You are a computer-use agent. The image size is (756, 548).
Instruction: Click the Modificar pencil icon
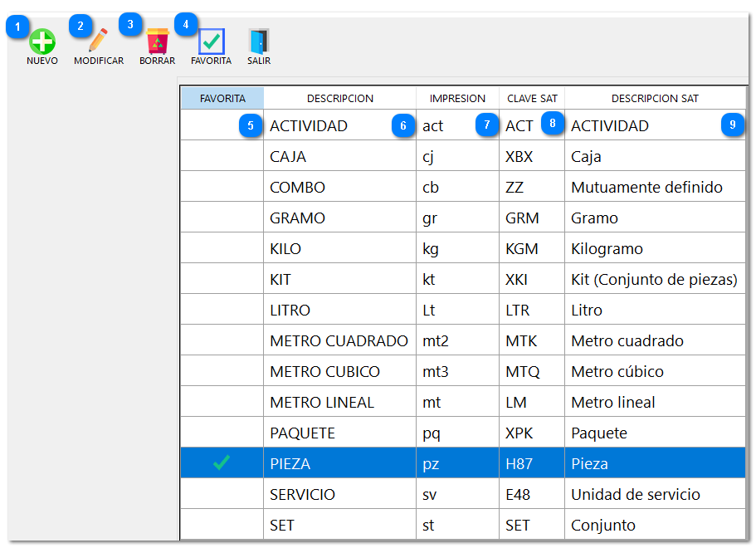(x=98, y=41)
